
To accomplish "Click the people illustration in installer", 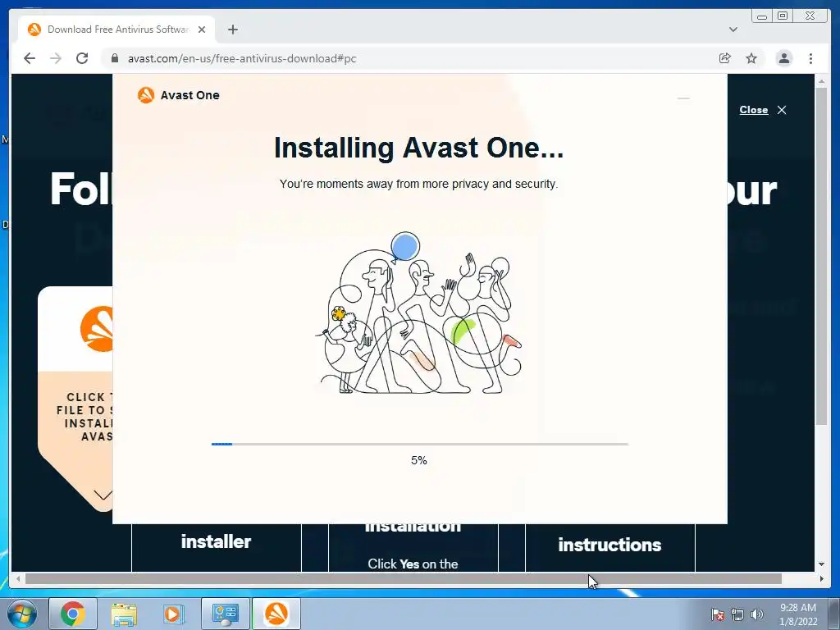I will [x=418, y=313].
